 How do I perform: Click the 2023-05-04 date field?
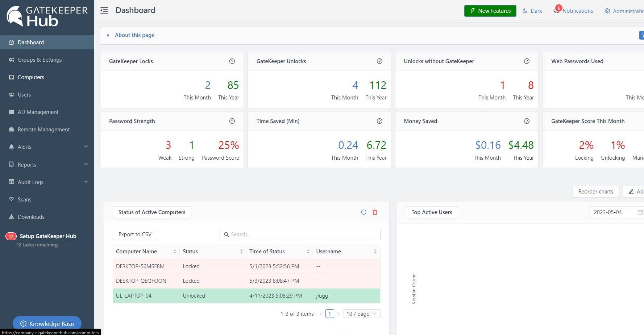(x=616, y=212)
